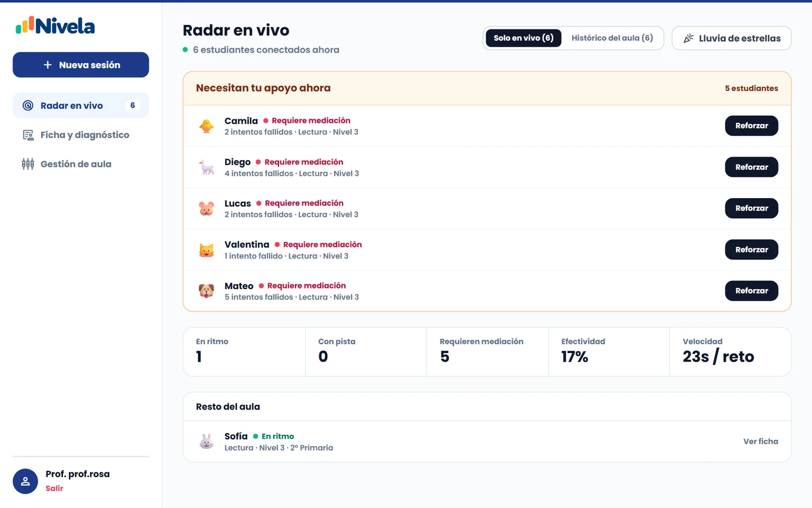Image resolution: width=812 pixels, height=508 pixels.
Task: Click Camila's Requiere mediación status
Action: pyautogui.click(x=307, y=121)
